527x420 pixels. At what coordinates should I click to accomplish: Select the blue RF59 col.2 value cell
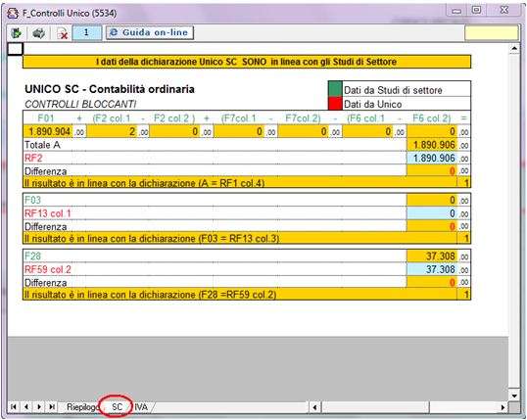tap(432, 269)
